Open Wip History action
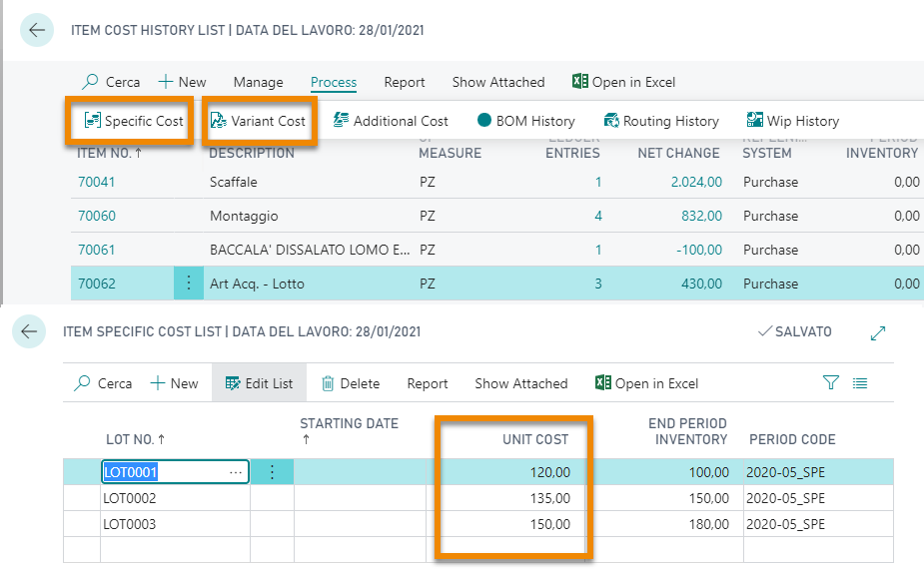 792,121
